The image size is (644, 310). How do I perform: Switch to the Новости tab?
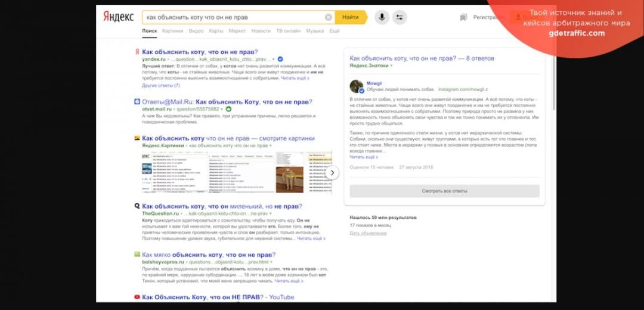(261, 31)
